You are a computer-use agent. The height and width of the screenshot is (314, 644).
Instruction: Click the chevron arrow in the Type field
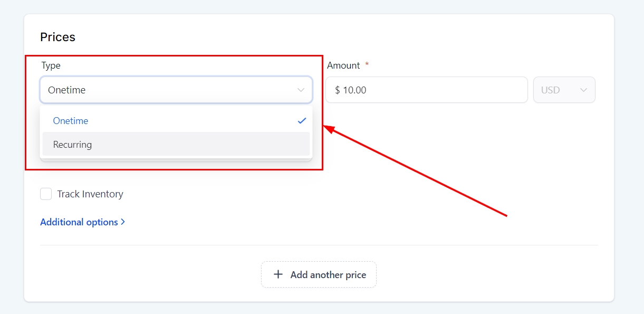[301, 90]
